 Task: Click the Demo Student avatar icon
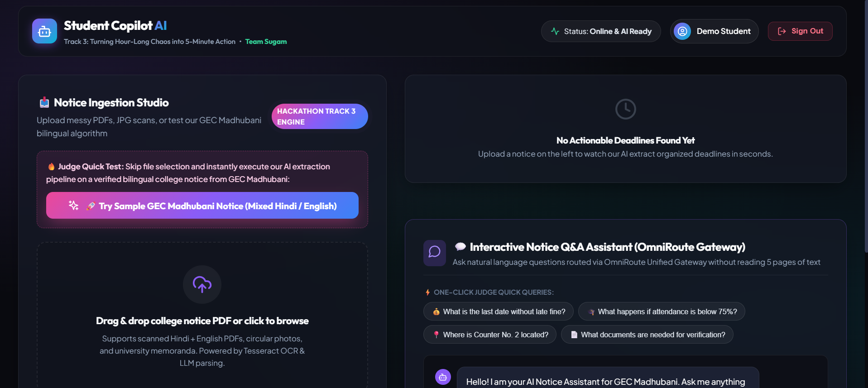[x=682, y=31]
